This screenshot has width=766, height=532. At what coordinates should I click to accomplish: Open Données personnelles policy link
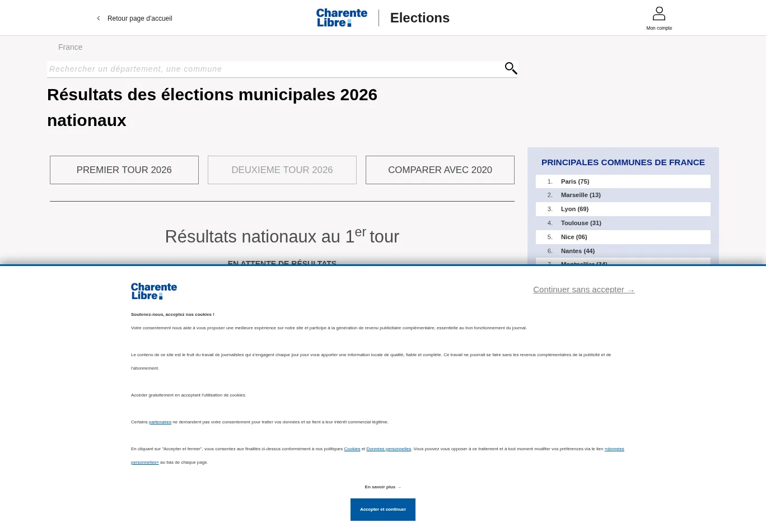(x=389, y=449)
